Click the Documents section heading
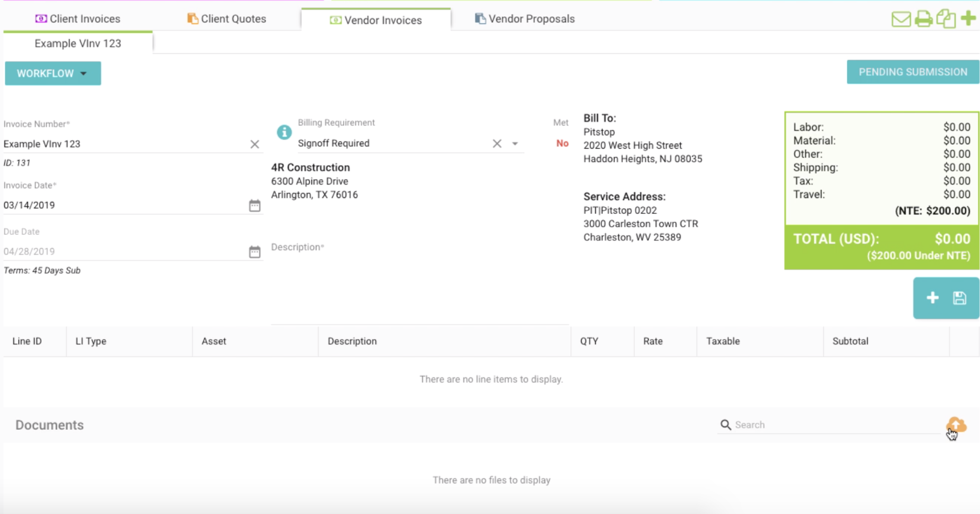Image resolution: width=980 pixels, height=514 pixels. 49,425
